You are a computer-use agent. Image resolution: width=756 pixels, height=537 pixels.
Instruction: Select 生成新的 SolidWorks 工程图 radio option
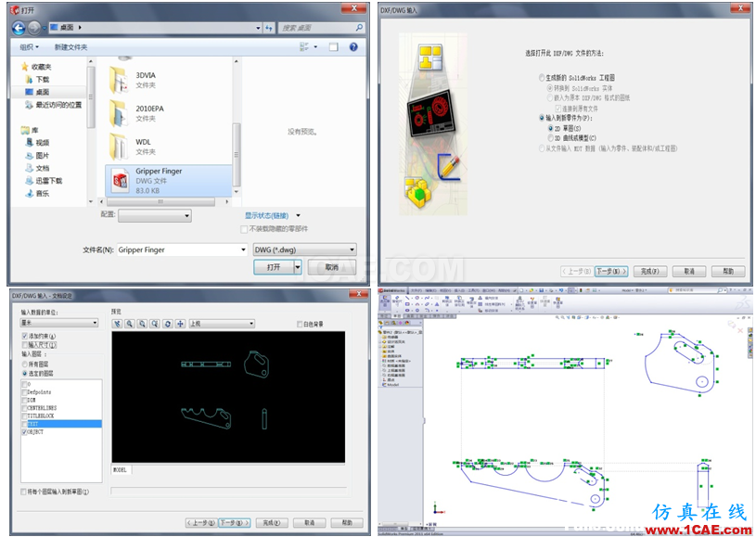click(x=542, y=78)
